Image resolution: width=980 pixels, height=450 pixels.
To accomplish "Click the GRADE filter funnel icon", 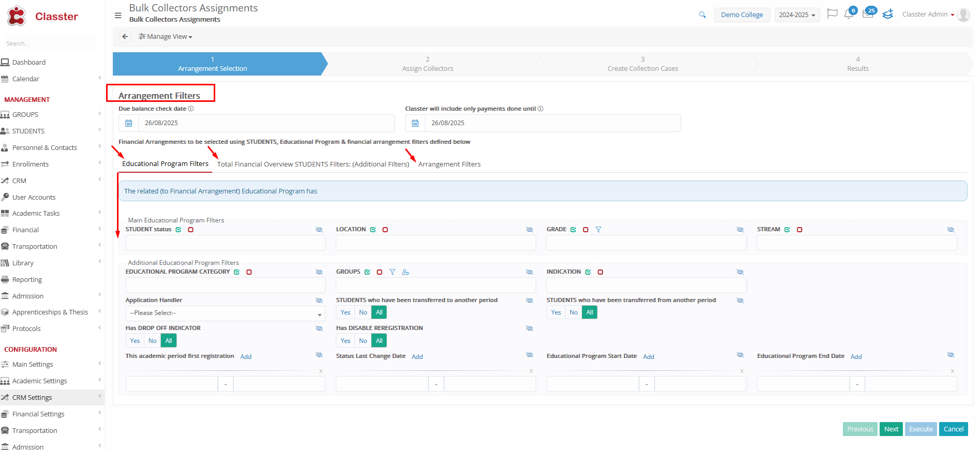I will (598, 230).
